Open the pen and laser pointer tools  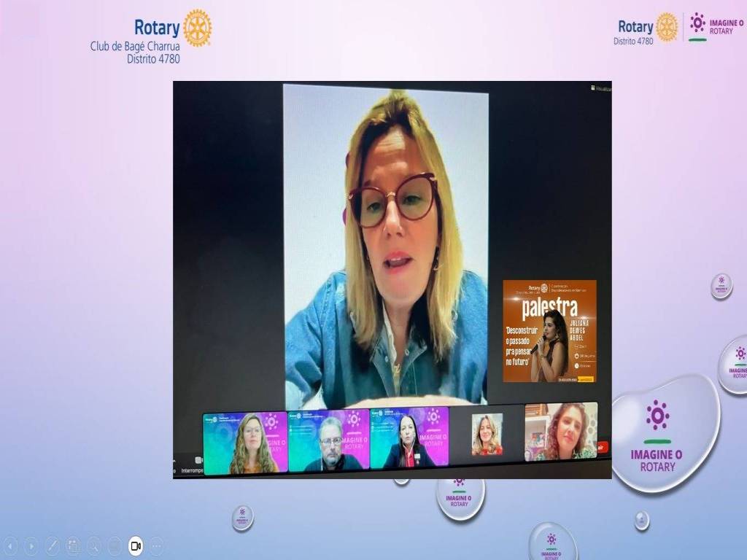53,545
